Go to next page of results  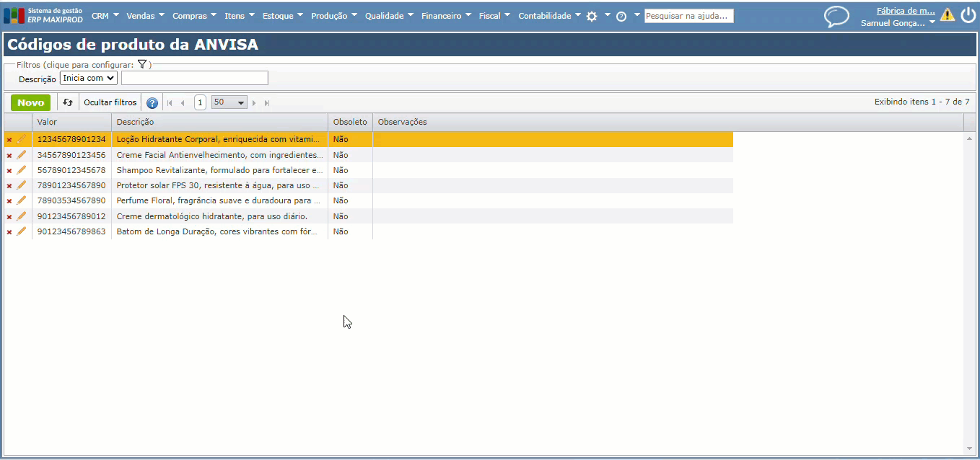[x=254, y=103]
